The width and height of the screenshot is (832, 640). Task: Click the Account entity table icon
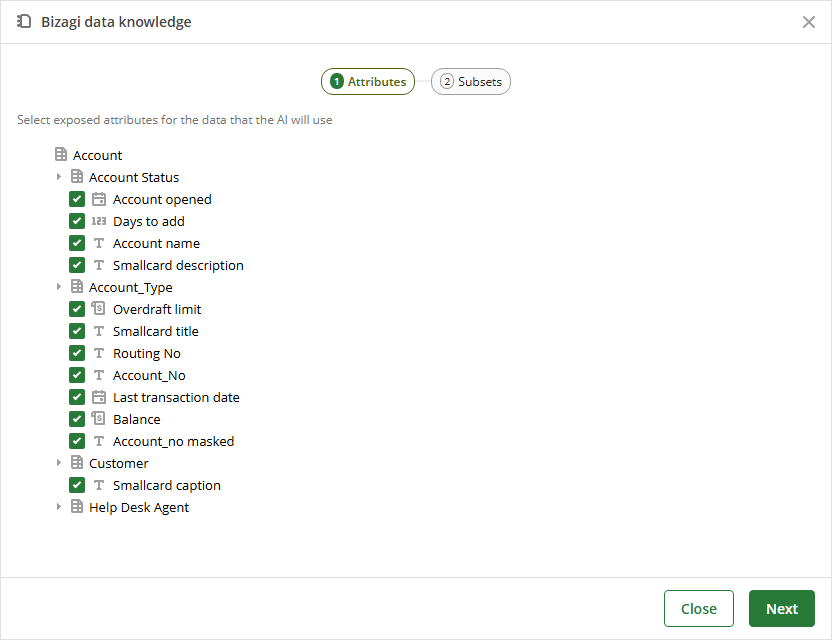61,154
